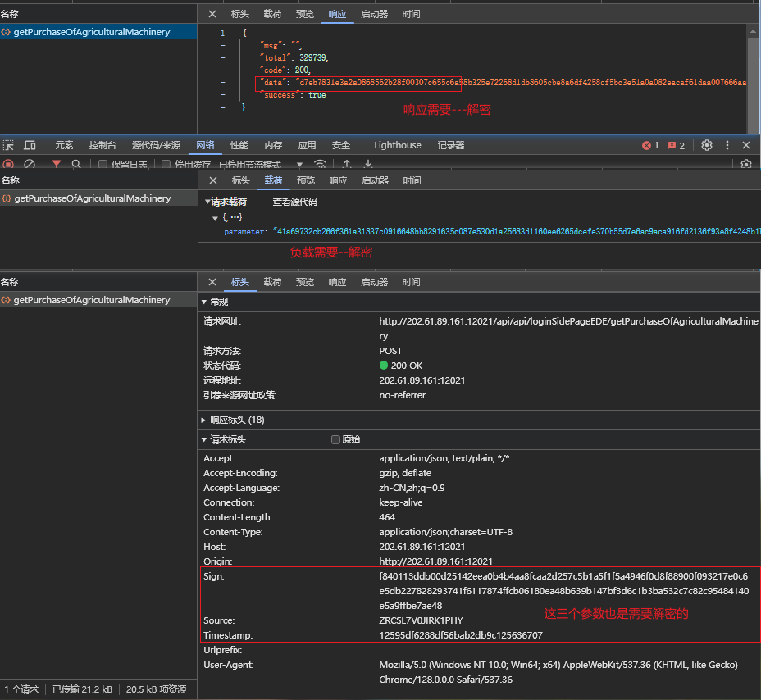Select 响应 tab in the general headers panel

click(337, 282)
